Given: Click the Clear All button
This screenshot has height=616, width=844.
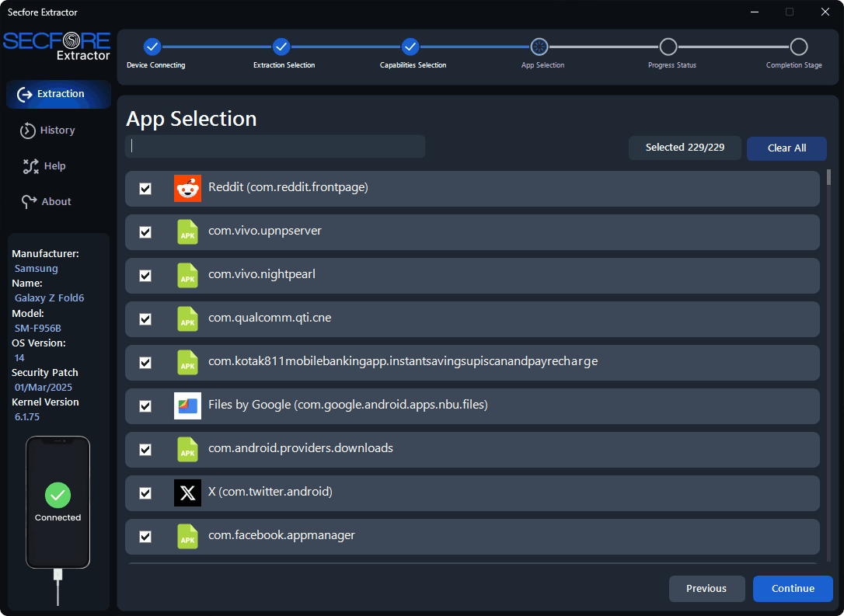Looking at the screenshot, I should [x=786, y=148].
